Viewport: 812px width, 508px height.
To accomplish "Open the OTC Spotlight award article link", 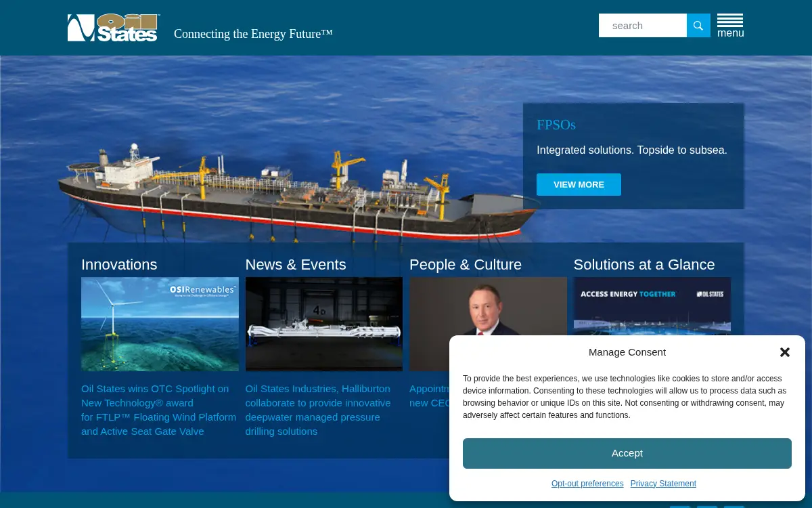I will pyautogui.click(x=159, y=410).
